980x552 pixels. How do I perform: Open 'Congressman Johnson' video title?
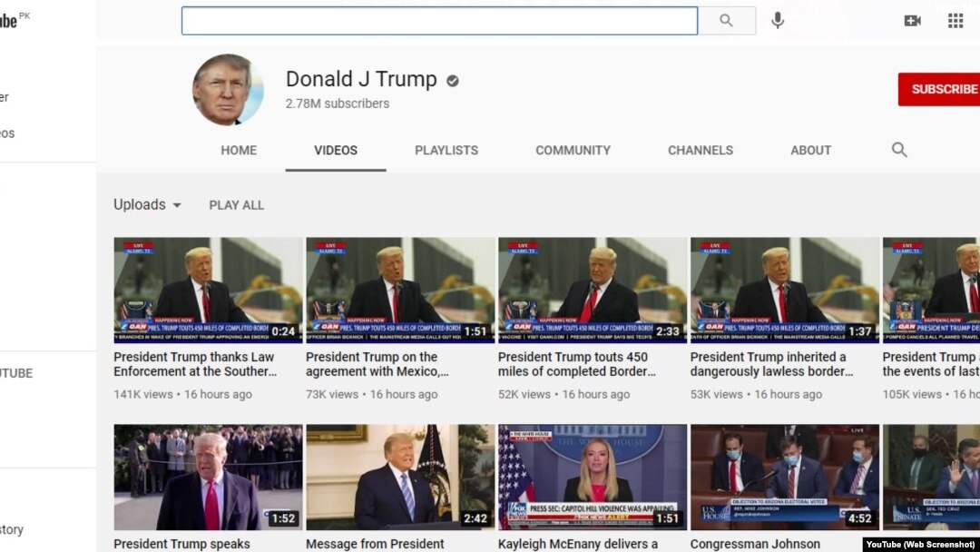(755, 544)
